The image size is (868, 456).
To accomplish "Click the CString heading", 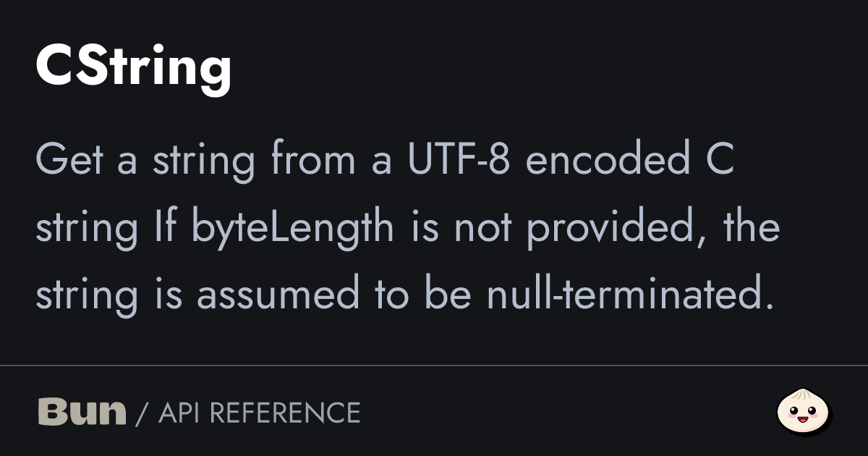I will click(x=133, y=67).
